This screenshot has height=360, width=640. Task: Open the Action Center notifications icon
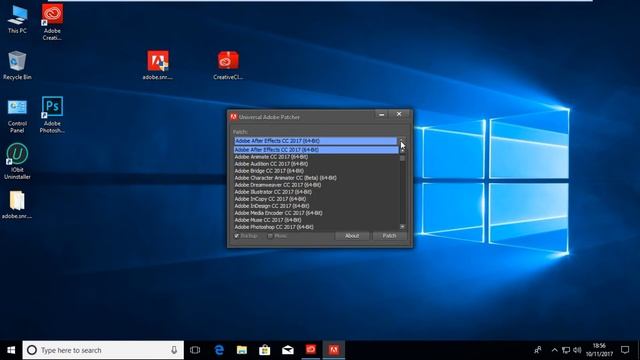tap(625, 350)
